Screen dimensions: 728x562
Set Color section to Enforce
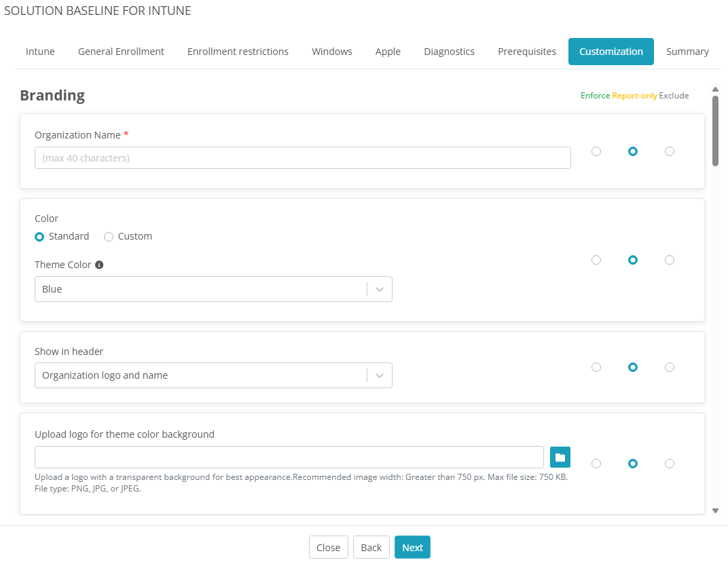[596, 260]
